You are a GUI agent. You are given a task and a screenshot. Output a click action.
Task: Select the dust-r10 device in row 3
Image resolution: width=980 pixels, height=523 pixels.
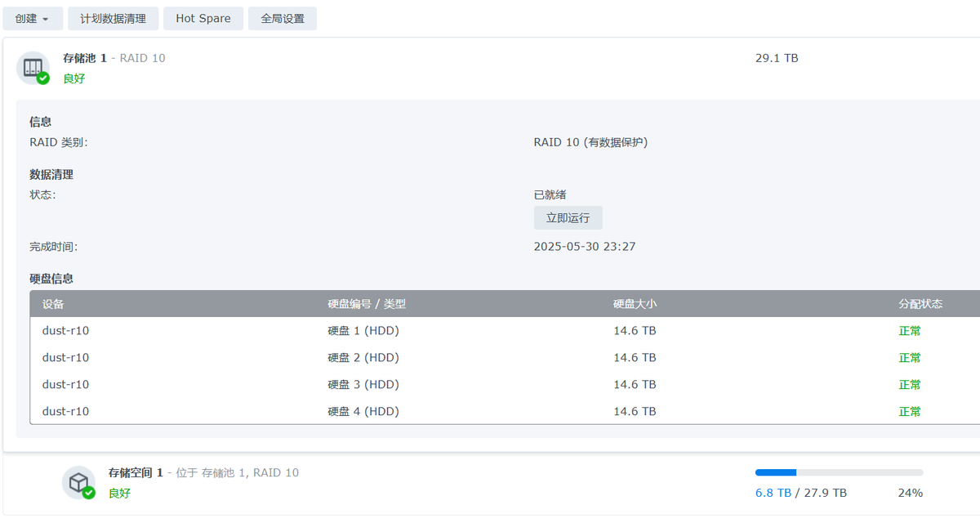[65, 384]
